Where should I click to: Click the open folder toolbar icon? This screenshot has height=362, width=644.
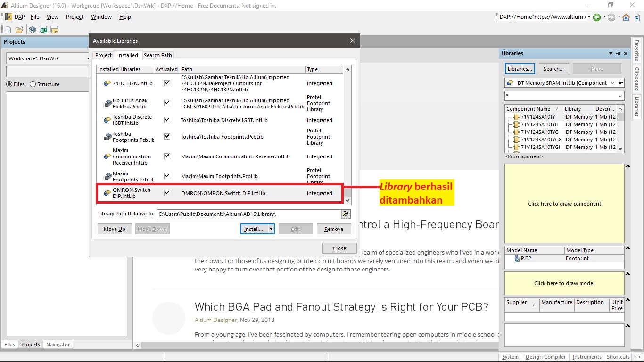click(x=19, y=30)
